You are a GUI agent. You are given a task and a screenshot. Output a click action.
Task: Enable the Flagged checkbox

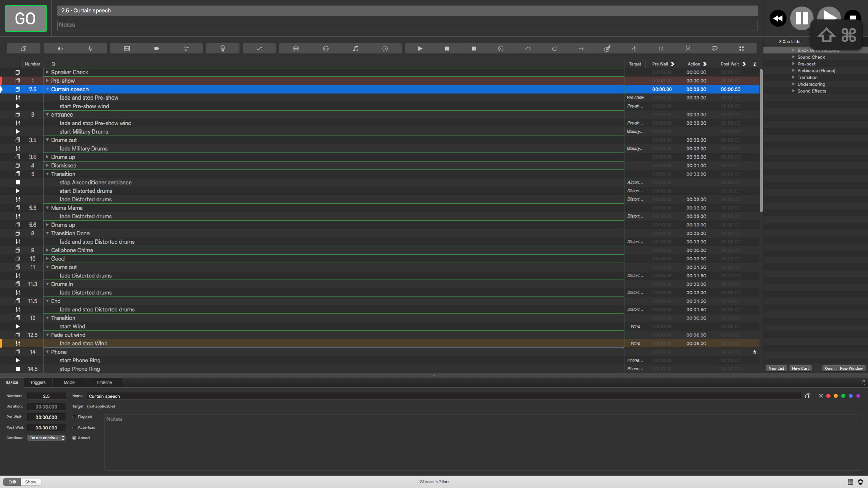tap(74, 417)
